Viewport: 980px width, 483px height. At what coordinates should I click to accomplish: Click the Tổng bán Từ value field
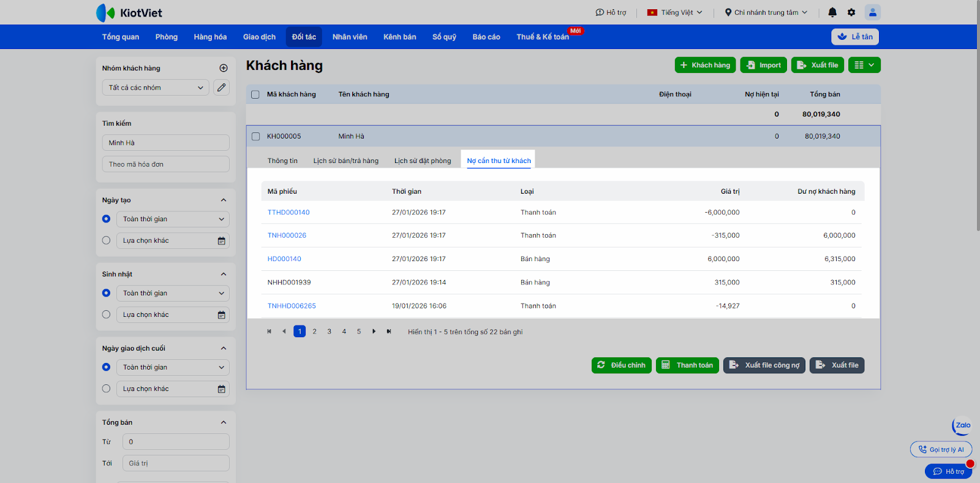(x=176, y=442)
